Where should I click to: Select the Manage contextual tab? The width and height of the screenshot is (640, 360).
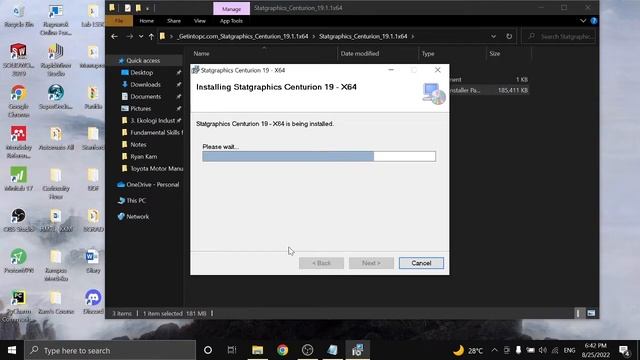(231, 9)
